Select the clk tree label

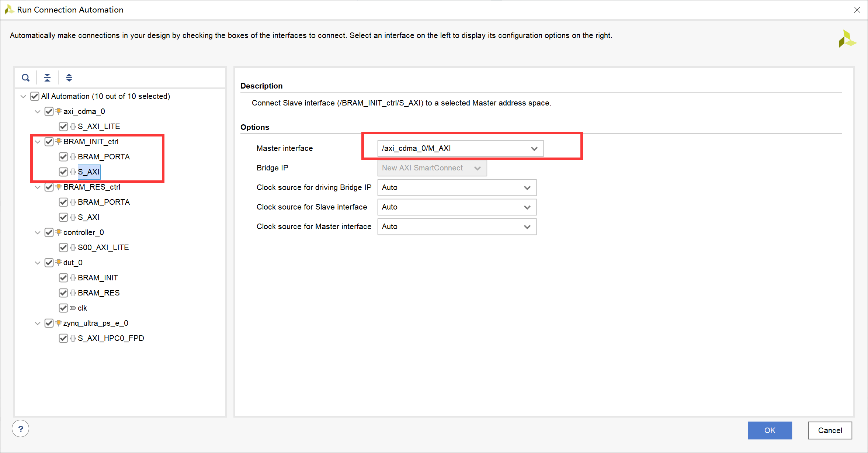pyautogui.click(x=82, y=308)
